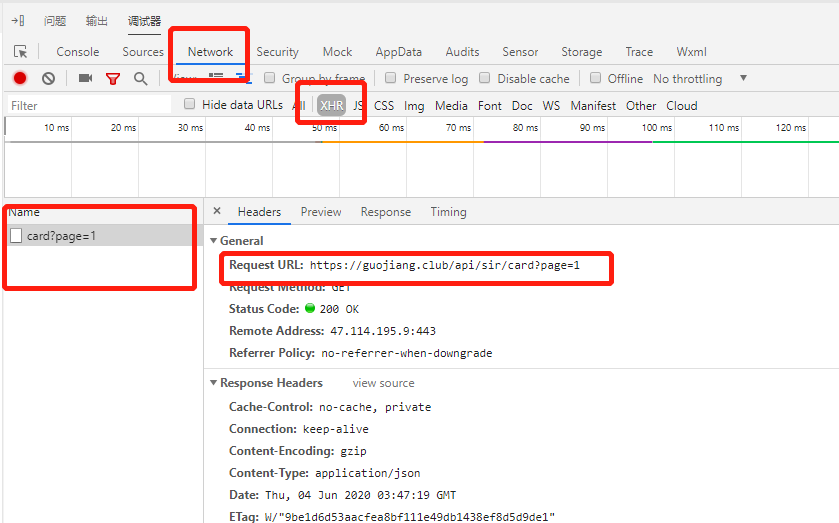Click the no-referrer-when-downgrade value
The width and height of the screenshot is (839, 523).
[x=407, y=353]
